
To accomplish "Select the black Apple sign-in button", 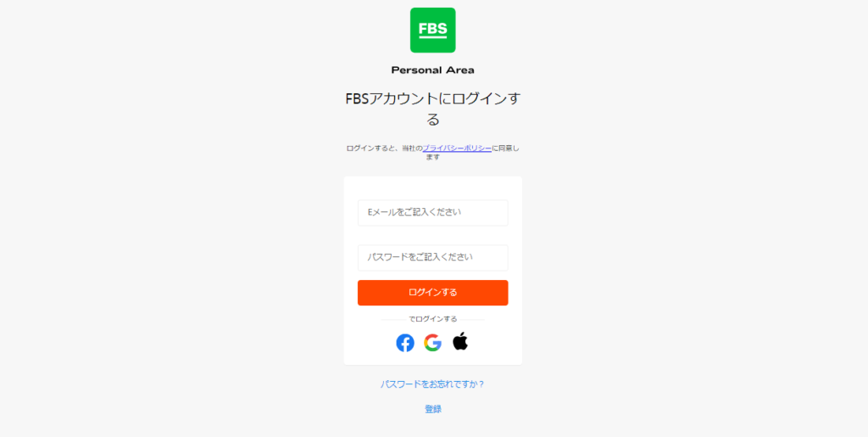I will 460,342.
